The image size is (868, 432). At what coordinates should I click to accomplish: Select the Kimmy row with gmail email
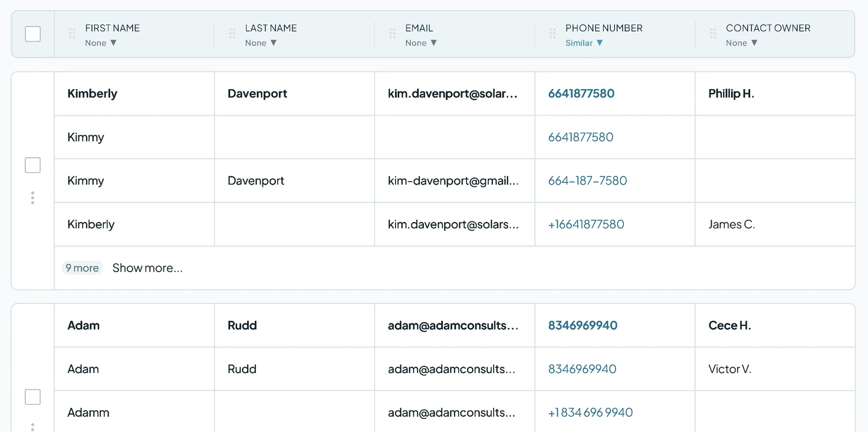pos(455,181)
